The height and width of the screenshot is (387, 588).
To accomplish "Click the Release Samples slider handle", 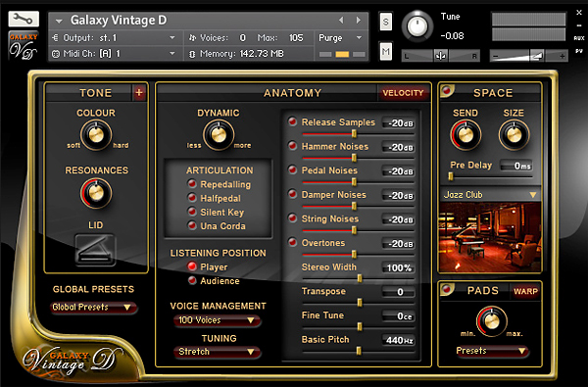I will tap(354, 133).
